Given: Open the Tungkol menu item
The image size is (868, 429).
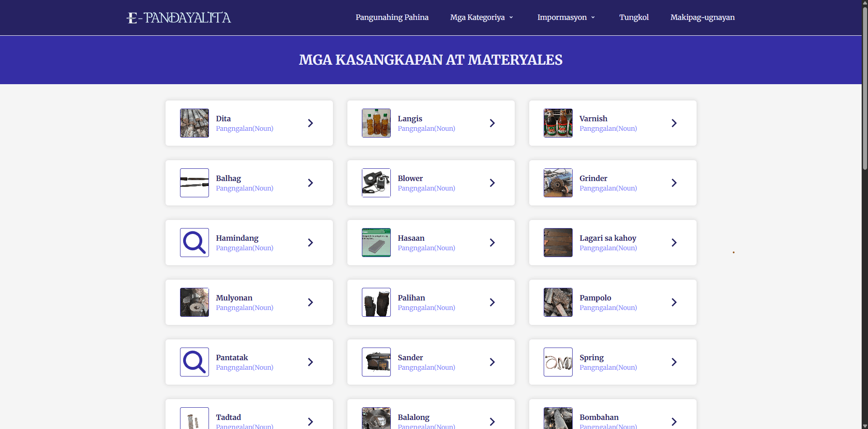Looking at the screenshot, I should tap(634, 18).
